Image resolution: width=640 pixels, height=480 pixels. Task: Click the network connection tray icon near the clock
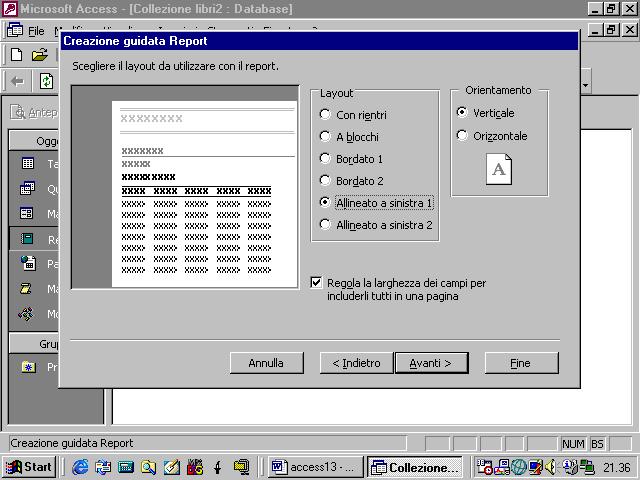click(587, 467)
